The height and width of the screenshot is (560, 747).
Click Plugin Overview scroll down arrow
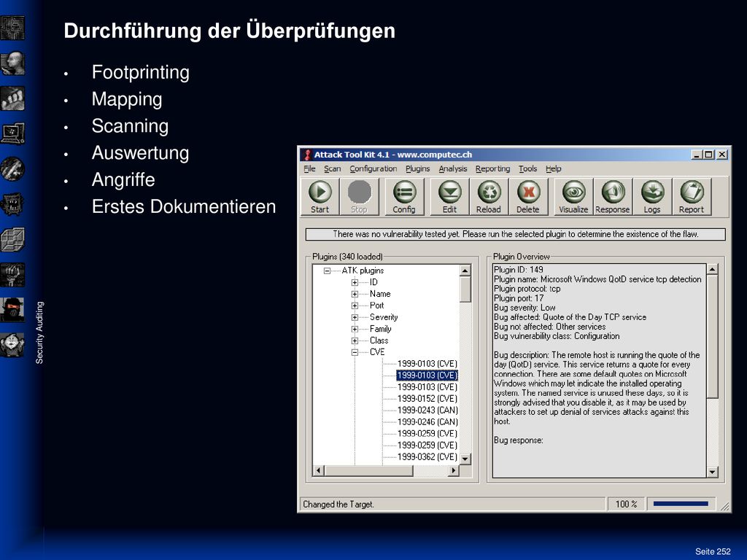[712, 472]
